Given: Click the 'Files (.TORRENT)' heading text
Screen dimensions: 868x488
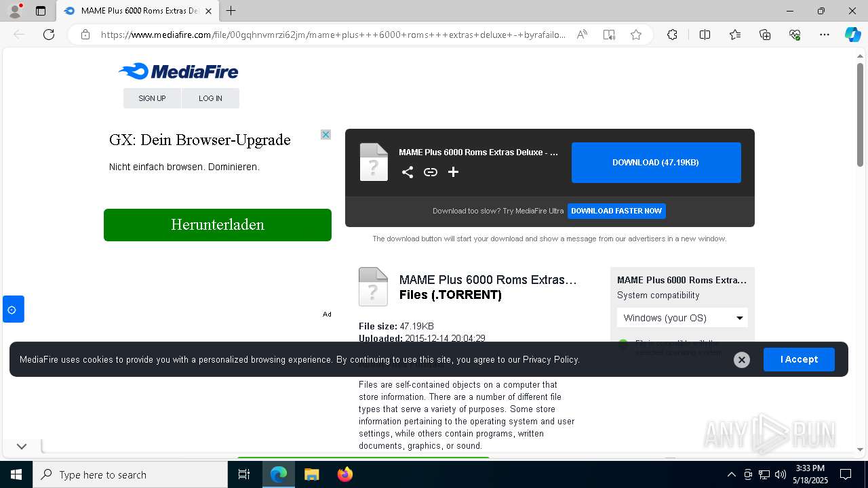Looking at the screenshot, I should coord(450,295).
